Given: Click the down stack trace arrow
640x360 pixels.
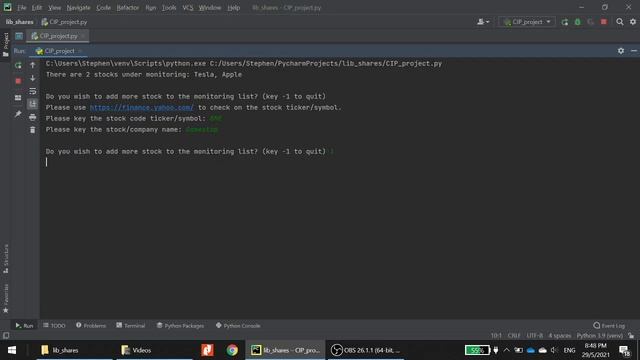Looking at the screenshot, I should [33, 78].
